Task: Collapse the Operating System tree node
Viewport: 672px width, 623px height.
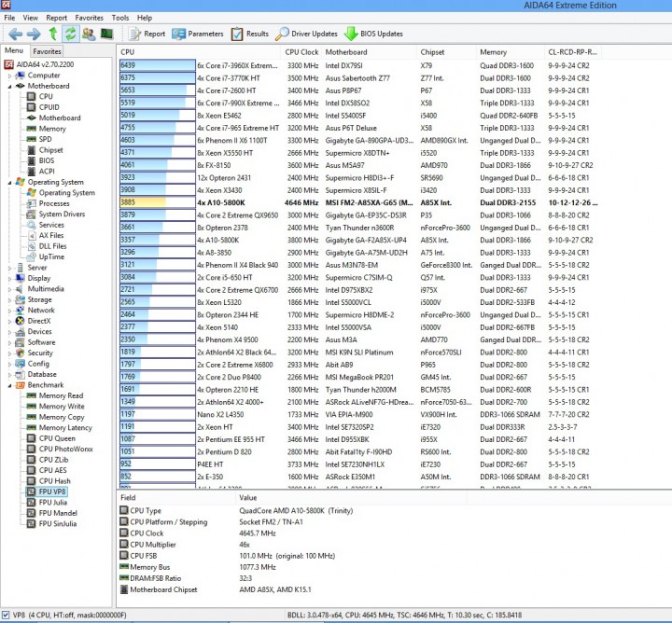Action: (9, 183)
